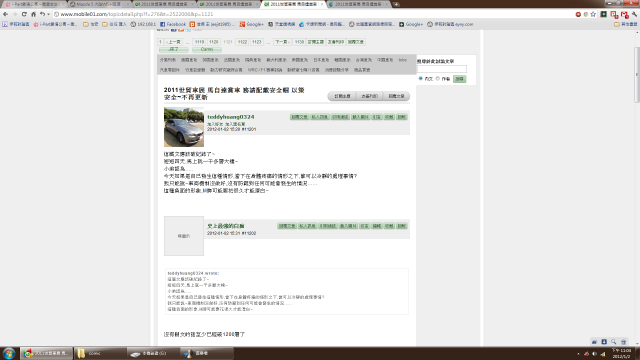Click the trash icon at page bottom right

[623, 342]
